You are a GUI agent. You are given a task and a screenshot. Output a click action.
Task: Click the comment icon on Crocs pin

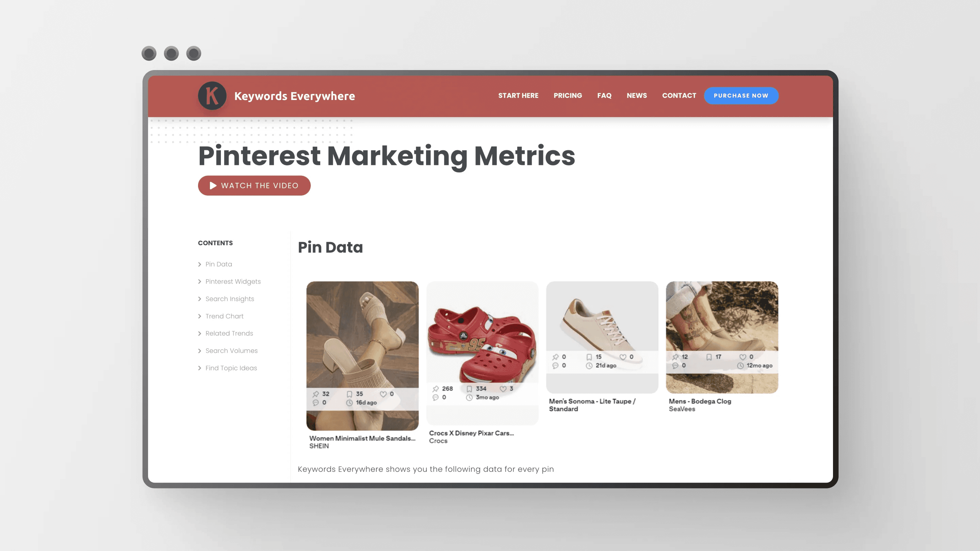pos(436,397)
